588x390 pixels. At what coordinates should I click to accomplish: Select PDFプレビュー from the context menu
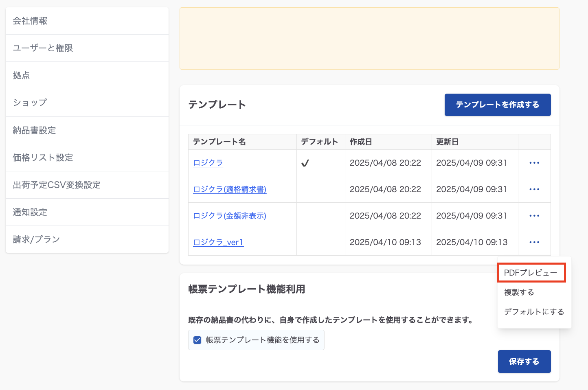point(531,273)
